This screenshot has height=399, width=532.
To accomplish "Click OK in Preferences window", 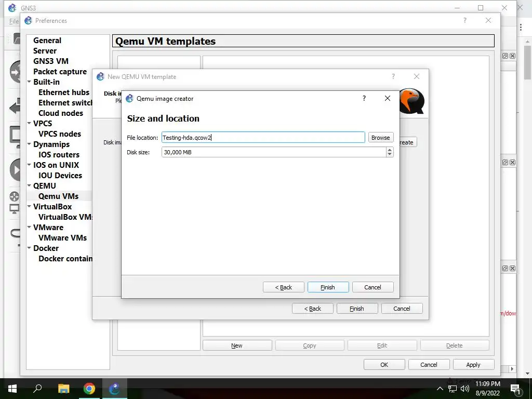I will pos(384,365).
